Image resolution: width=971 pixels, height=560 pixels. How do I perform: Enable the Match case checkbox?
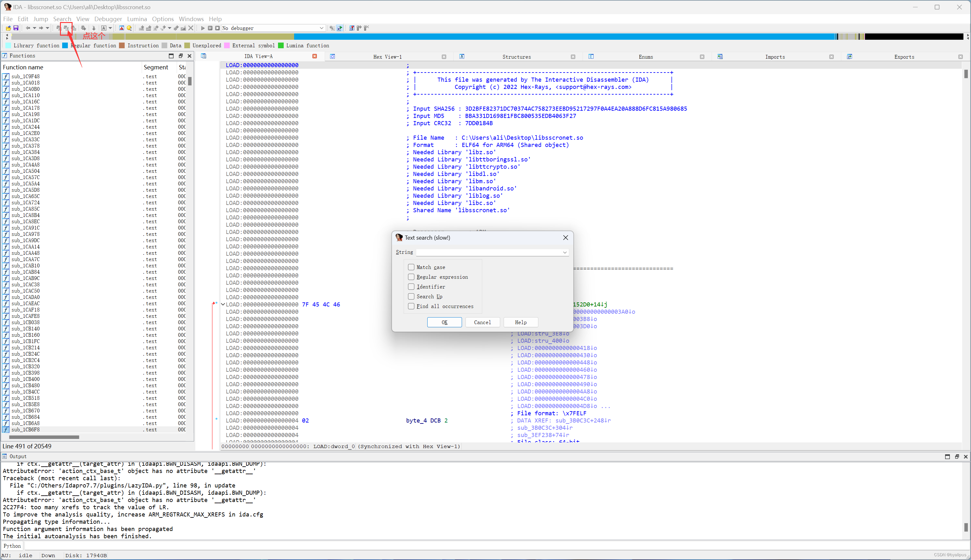pyautogui.click(x=411, y=267)
